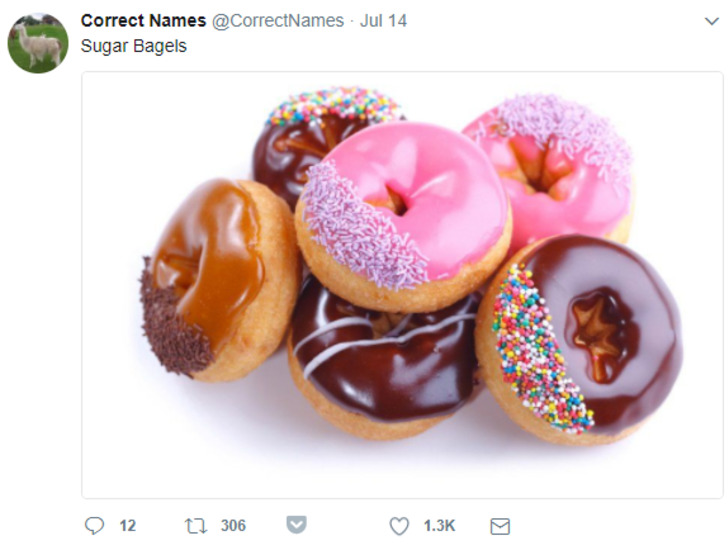Click the reply speech bubble icon
This screenshot has height=550, width=728.
coord(94,526)
